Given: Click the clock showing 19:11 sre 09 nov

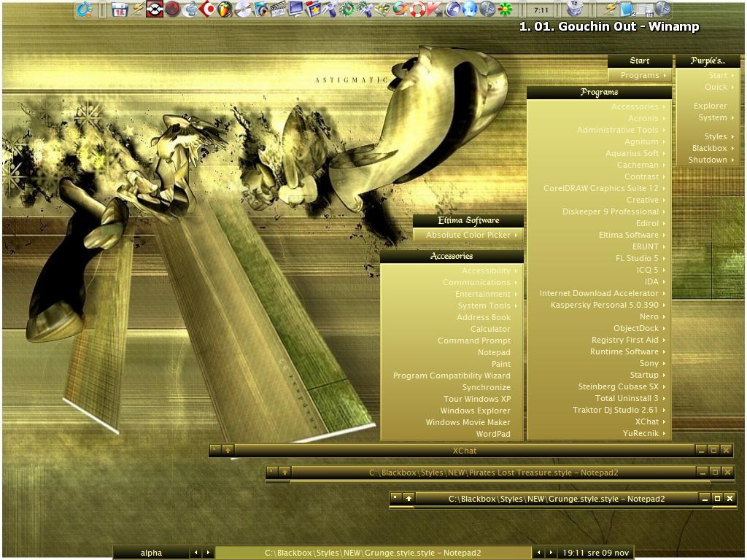Looking at the screenshot, I should coord(595,553).
